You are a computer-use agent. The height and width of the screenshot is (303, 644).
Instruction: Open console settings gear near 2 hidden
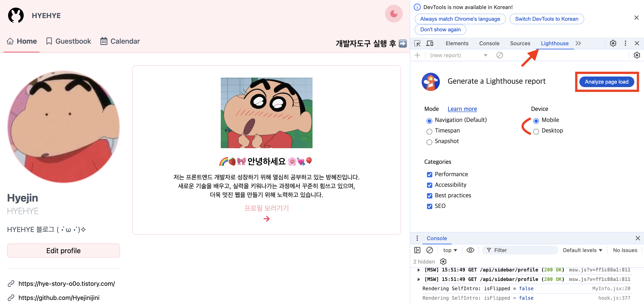coord(443,262)
